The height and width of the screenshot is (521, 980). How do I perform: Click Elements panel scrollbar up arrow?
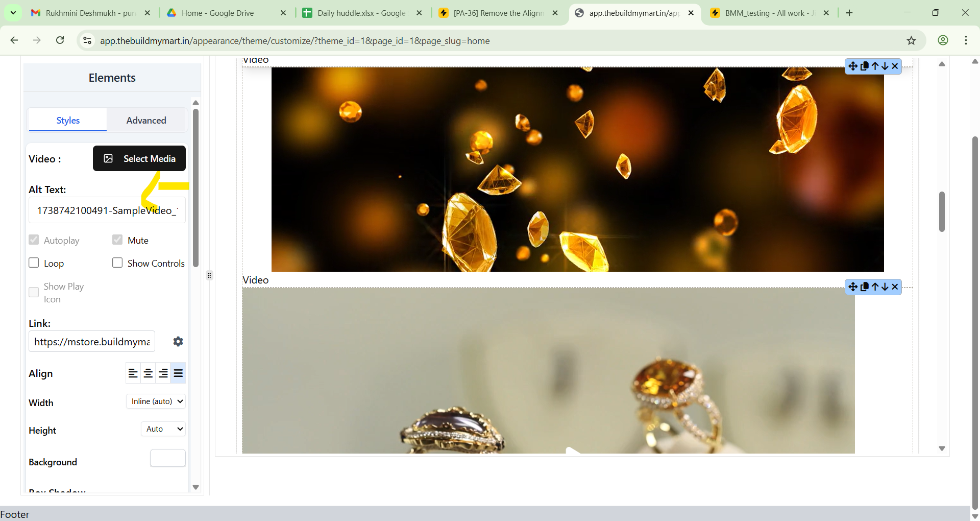click(x=195, y=103)
